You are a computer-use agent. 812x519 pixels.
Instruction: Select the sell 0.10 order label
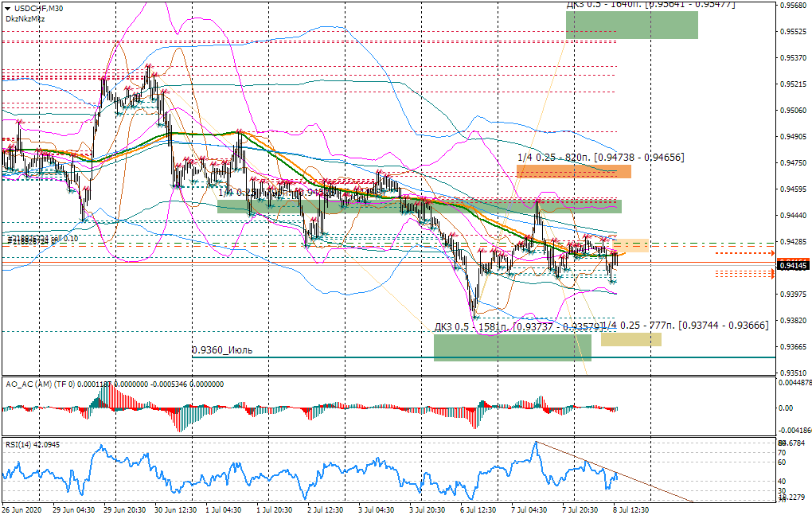(x=43, y=239)
